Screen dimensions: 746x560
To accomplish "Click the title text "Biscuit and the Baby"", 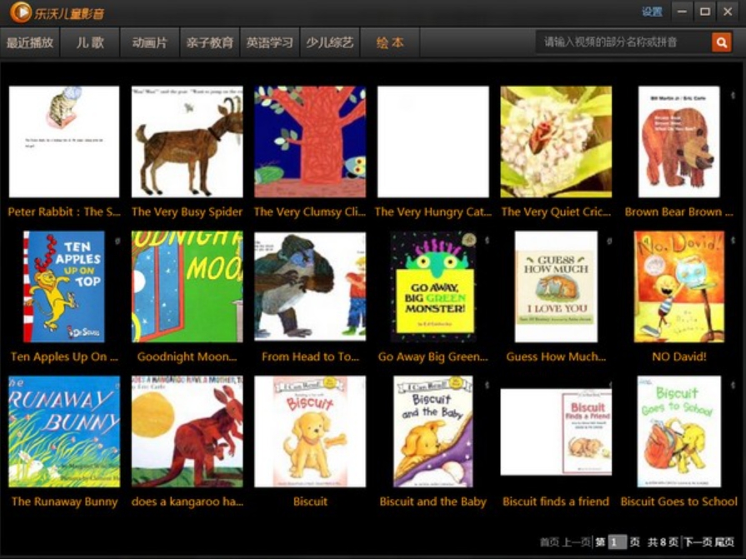I will (433, 502).
